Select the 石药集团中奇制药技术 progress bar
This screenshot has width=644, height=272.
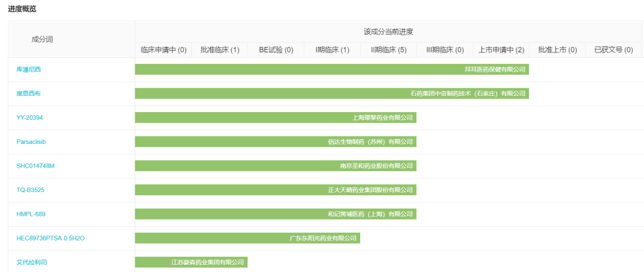(332, 93)
